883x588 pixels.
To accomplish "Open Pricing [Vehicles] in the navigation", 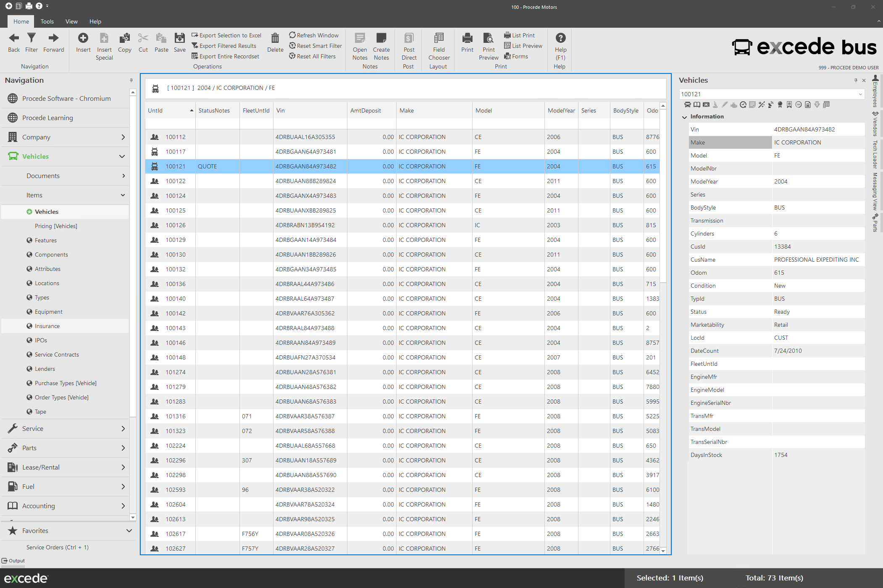I will [56, 226].
